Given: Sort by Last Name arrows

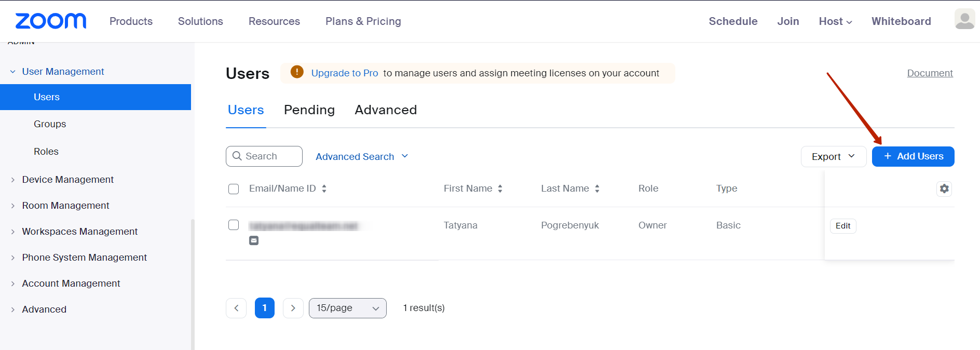Looking at the screenshot, I should 597,189.
